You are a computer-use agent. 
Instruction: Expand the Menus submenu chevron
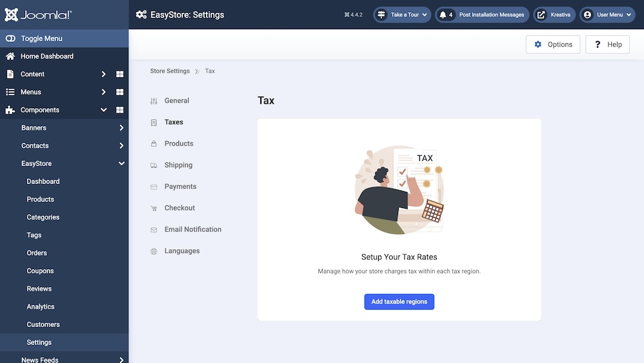click(x=104, y=92)
